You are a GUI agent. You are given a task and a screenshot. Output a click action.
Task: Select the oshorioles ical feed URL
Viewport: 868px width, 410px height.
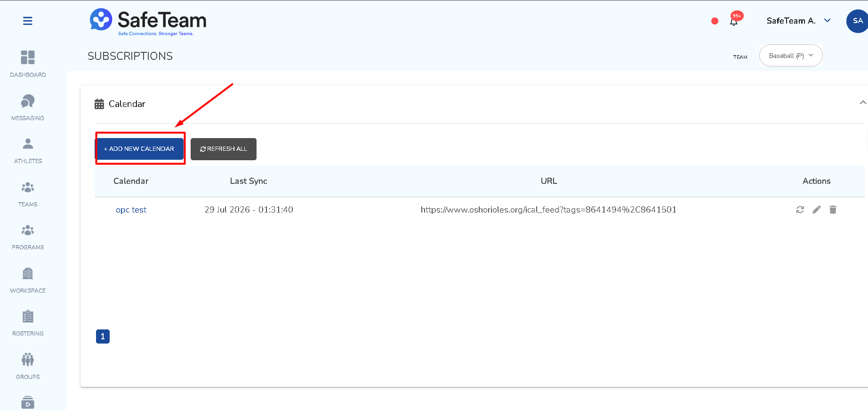[x=548, y=210]
